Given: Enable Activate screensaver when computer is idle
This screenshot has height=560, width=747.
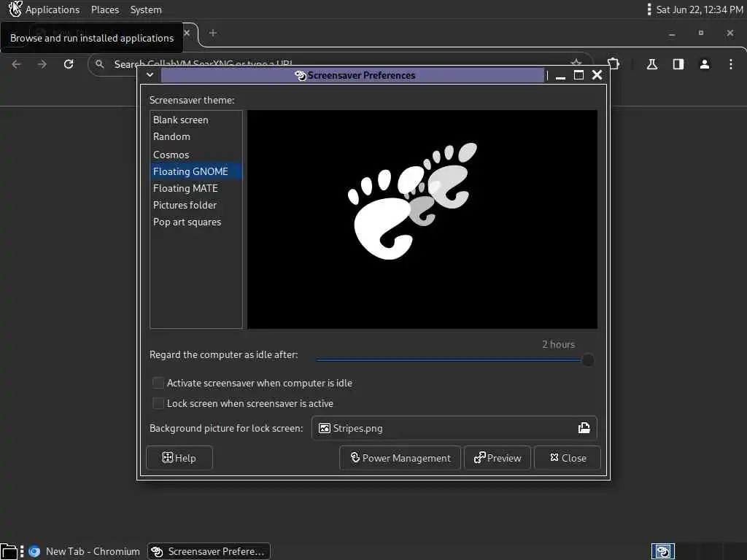Looking at the screenshot, I should pyautogui.click(x=158, y=383).
